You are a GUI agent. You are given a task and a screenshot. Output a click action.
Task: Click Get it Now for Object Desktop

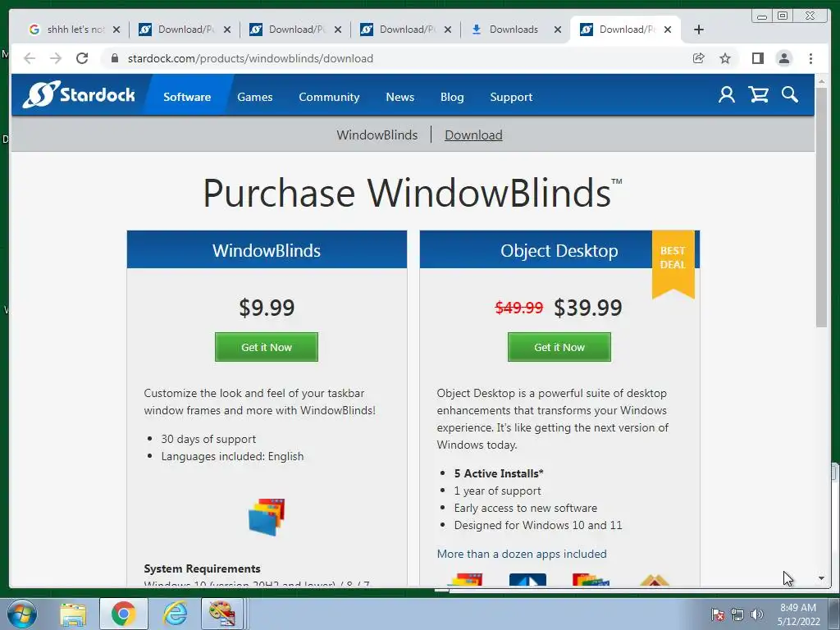pyautogui.click(x=559, y=347)
